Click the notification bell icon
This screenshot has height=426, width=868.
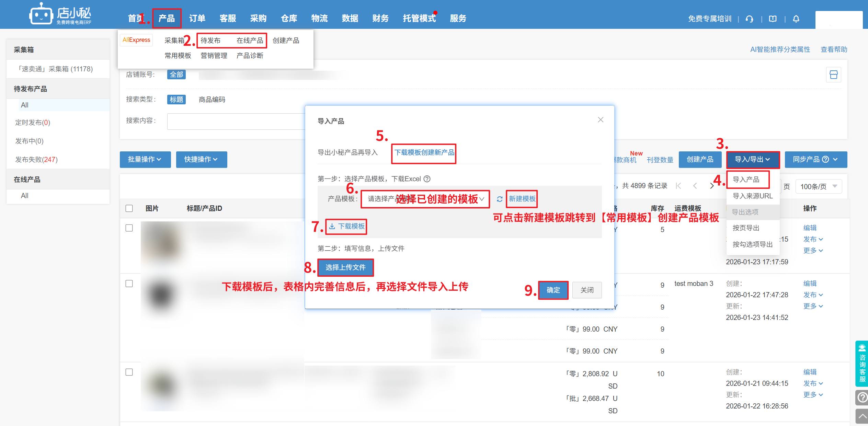796,19
